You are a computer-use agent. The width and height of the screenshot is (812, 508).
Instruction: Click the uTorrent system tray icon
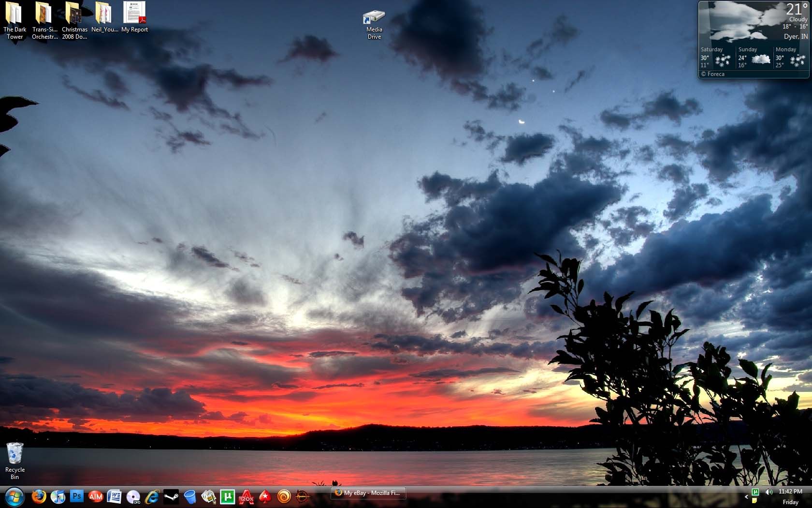coord(755,493)
